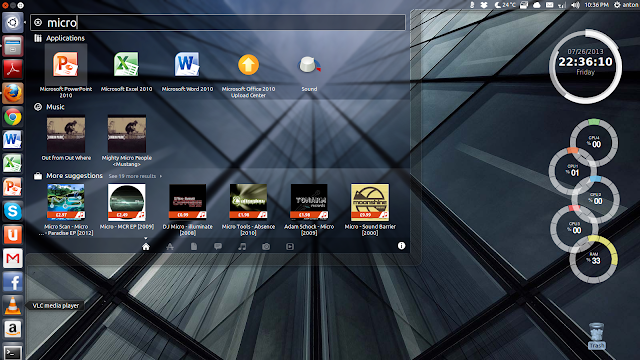Launch Microsoft Excel 2010 result

126,65
